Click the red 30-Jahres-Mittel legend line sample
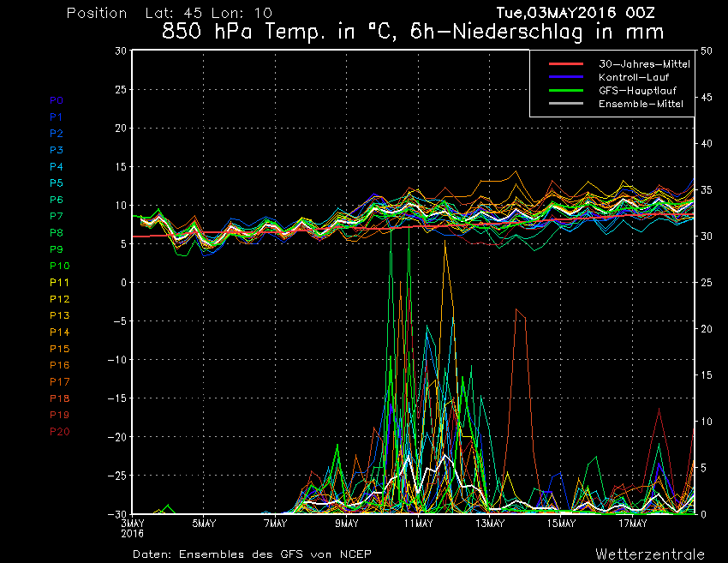 click(x=566, y=63)
